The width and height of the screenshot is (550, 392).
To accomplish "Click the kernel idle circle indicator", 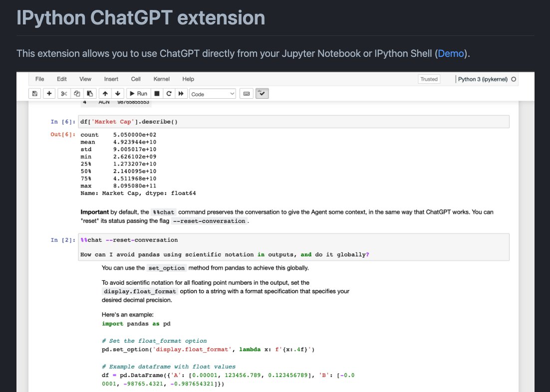I will tap(514, 79).
